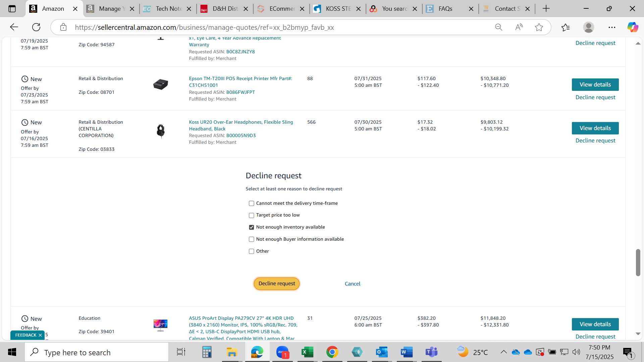Open the notification center icon
644x362 pixels.
pos(628,352)
